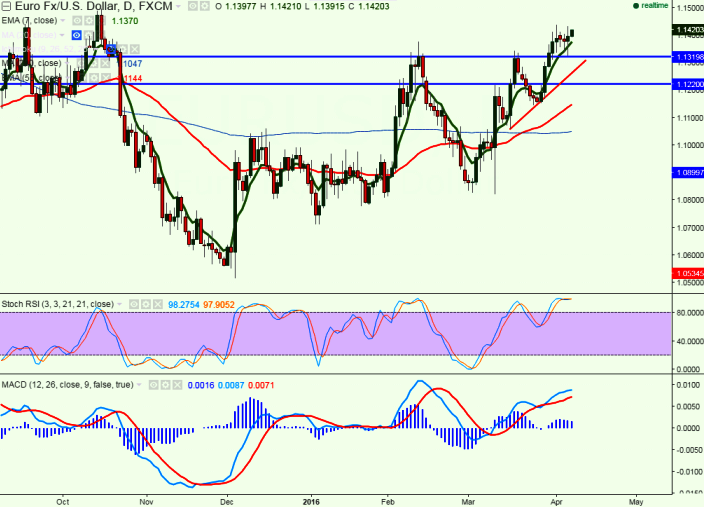Image resolution: width=704 pixels, height=509 pixels.
Task: Click the 2016 label on time axis
Action: click(x=311, y=502)
